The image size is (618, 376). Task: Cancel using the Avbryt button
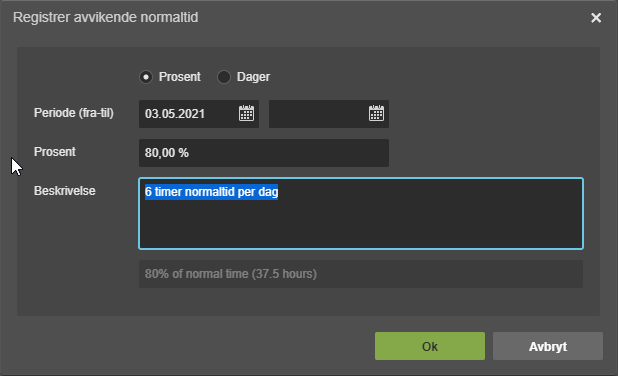click(x=547, y=346)
